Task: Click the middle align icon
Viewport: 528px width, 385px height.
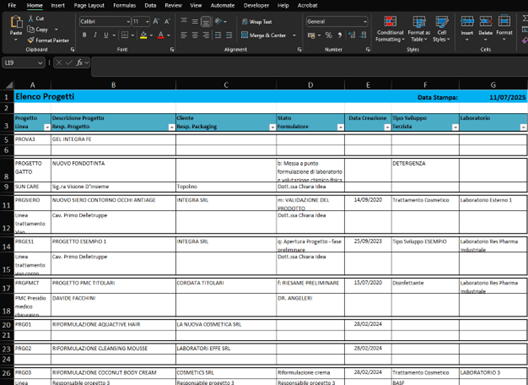Action: pyautogui.click(x=195, y=22)
